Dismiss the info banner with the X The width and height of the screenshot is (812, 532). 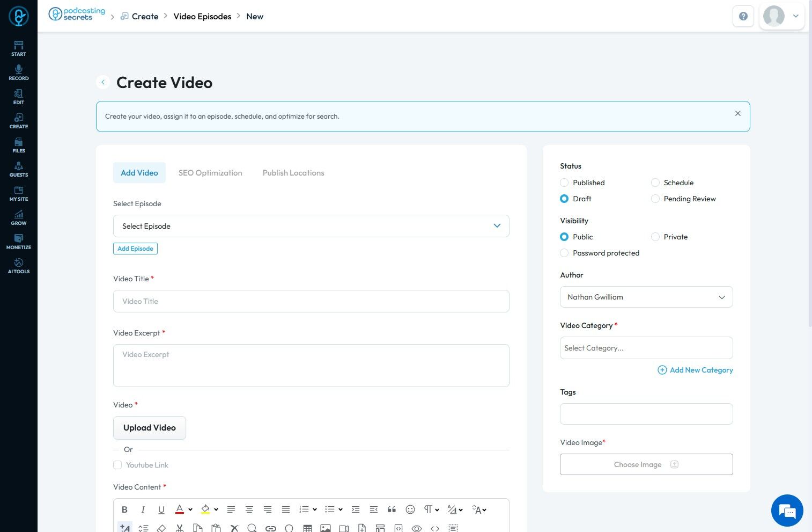click(x=738, y=113)
